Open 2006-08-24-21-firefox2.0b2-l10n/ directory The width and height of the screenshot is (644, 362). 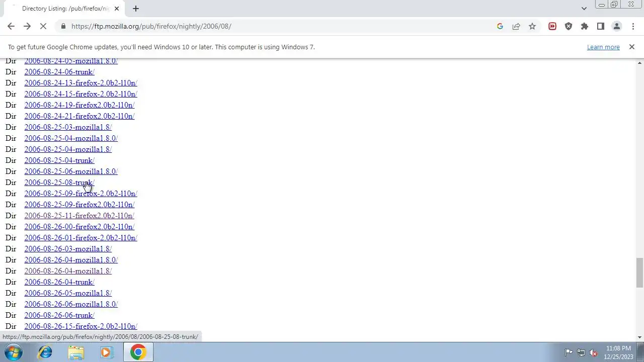click(x=79, y=116)
